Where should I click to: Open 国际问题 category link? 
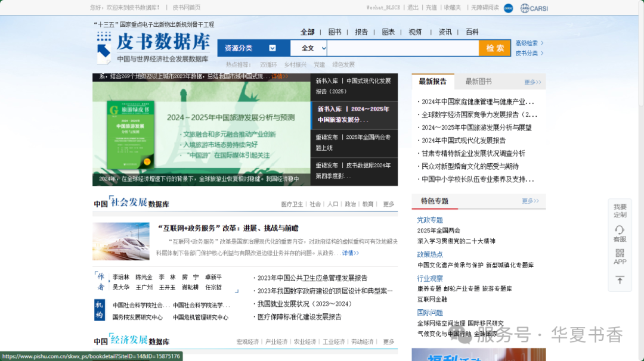point(430,313)
